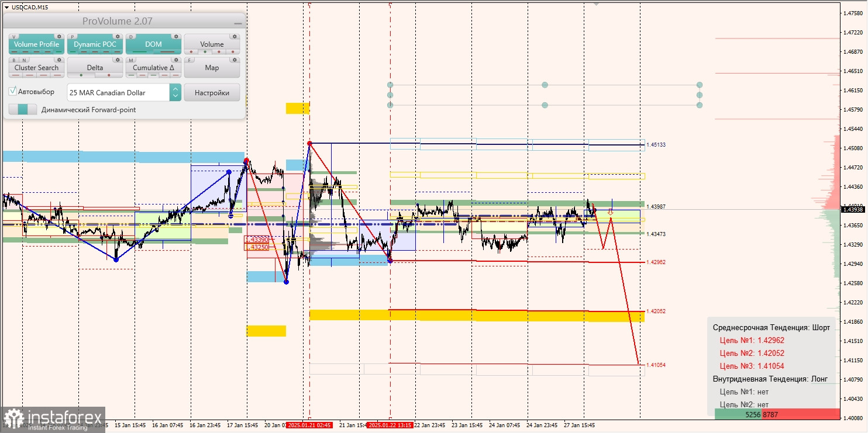Image resolution: width=868 pixels, height=433 pixels.
Task: Click the current price tag 1.43938
Action: click(852, 209)
